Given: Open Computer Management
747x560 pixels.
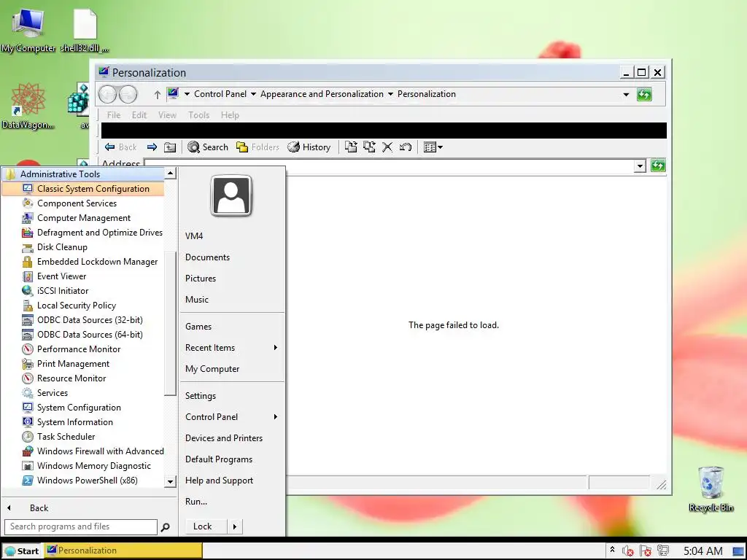Looking at the screenshot, I should click(x=83, y=217).
